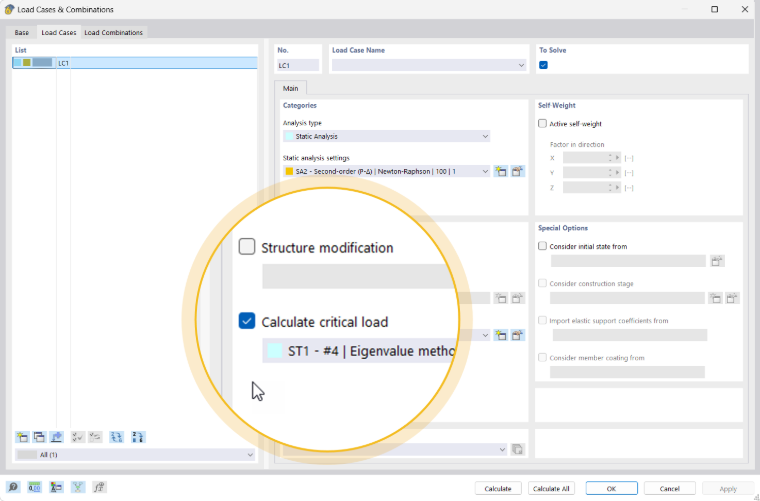The image size is (760, 501).
Task: Click the X factor spinner arrows
Action: tap(610, 157)
